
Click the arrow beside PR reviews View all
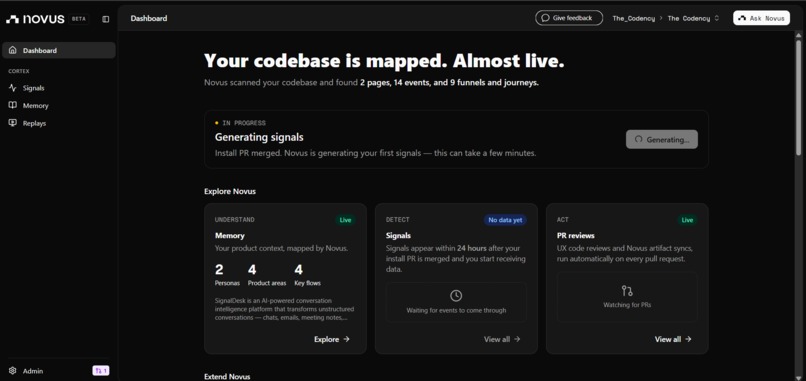pyautogui.click(x=688, y=339)
